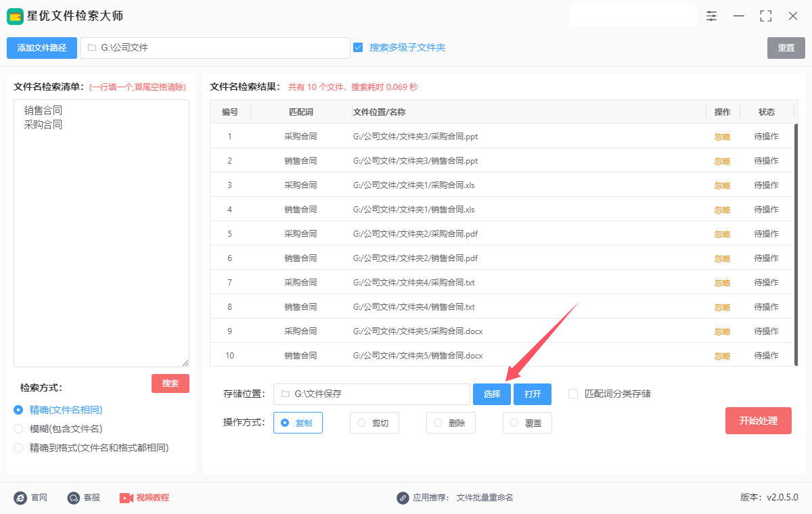Click the 采购合同 match word in row 7

300,283
